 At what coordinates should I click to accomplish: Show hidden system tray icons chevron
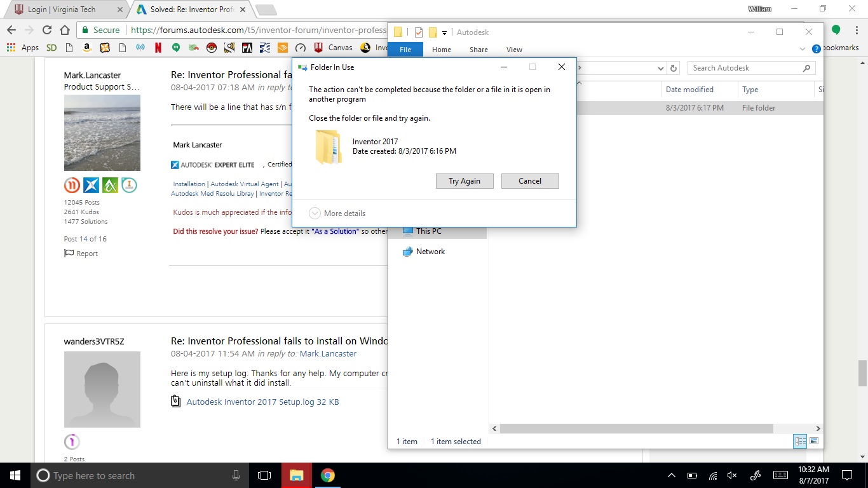(672, 475)
